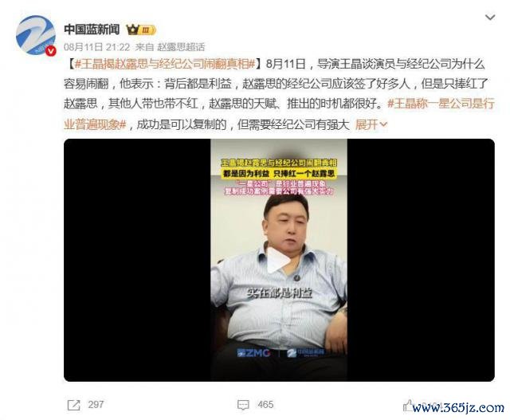
Task: Open the crown membership level badge
Action: [141, 30]
